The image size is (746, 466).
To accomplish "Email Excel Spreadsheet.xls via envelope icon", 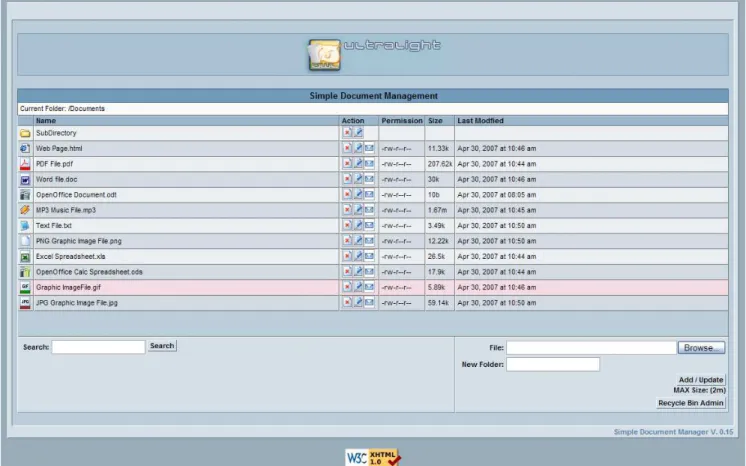I will pyautogui.click(x=369, y=256).
